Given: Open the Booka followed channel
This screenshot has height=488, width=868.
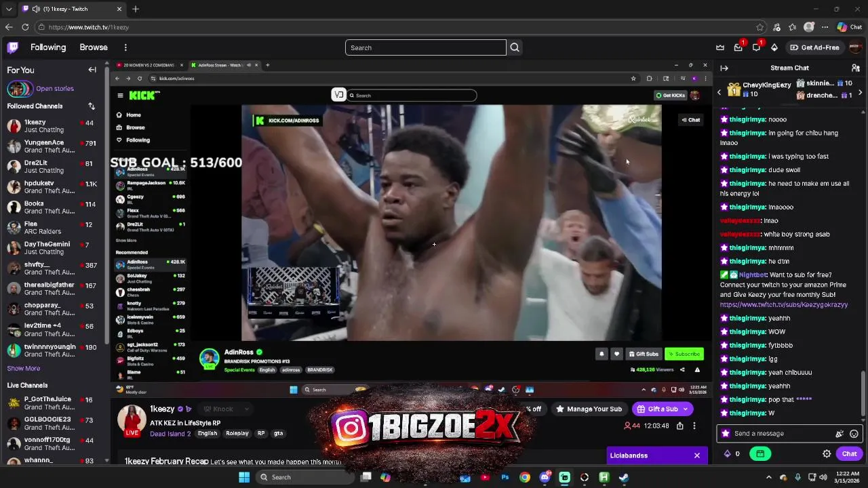Looking at the screenshot, I should point(53,207).
